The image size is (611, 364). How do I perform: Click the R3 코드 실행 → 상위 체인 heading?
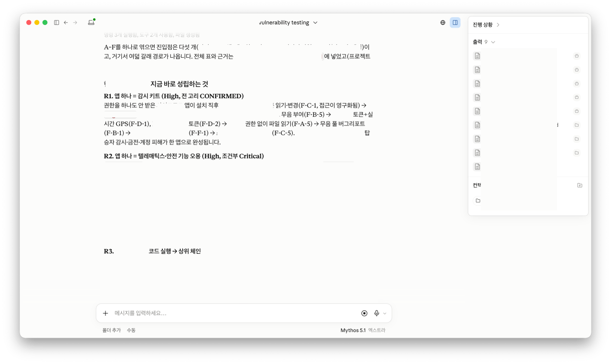coord(152,251)
